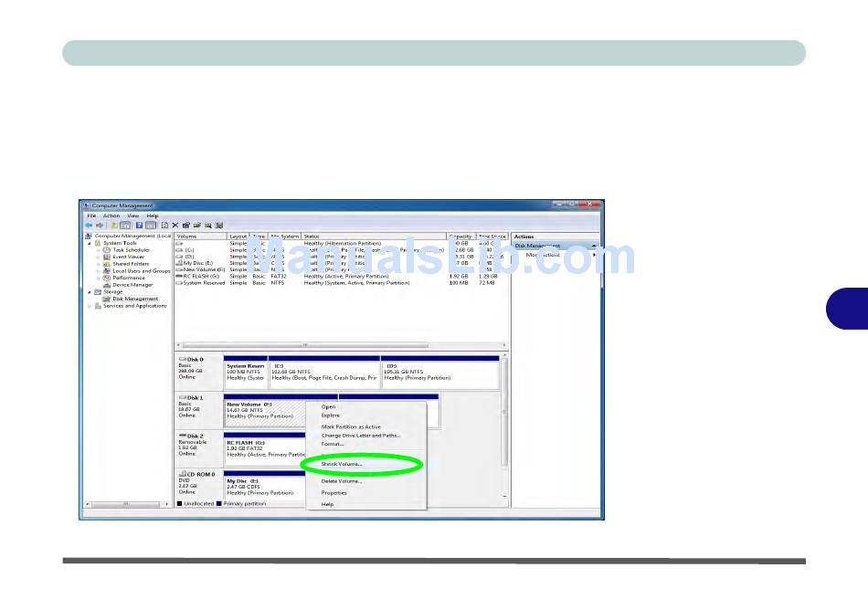
Task: Select the (D:) 105.31 GB partition block
Action: (x=440, y=373)
